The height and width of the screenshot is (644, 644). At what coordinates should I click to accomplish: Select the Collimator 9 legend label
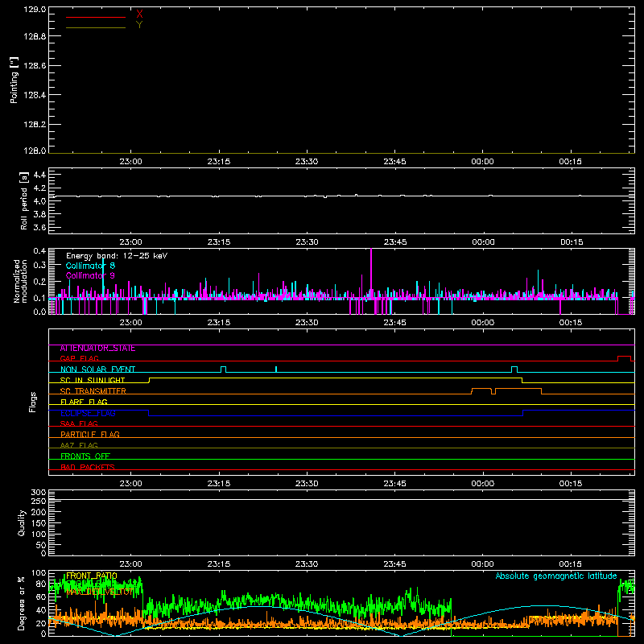click(90, 275)
